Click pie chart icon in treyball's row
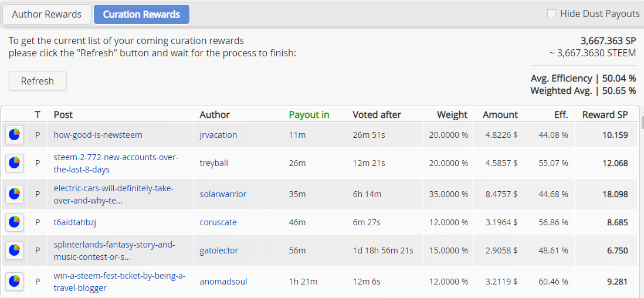644x298 pixels. click(x=14, y=163)
